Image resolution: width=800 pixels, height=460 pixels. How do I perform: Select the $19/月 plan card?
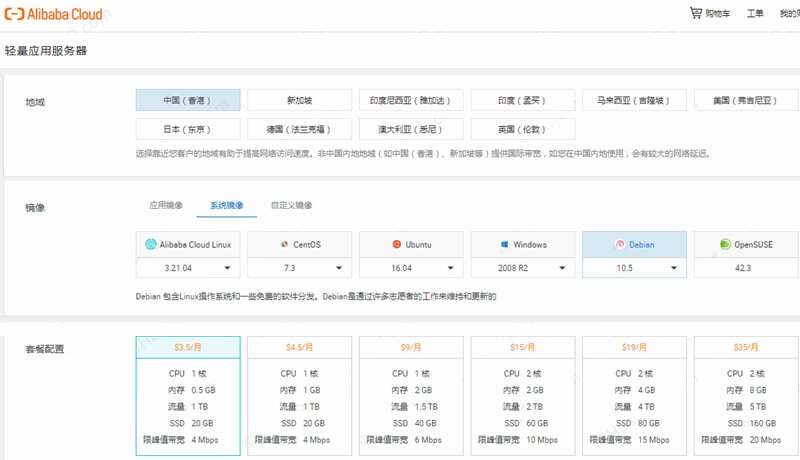pos(634,395)
